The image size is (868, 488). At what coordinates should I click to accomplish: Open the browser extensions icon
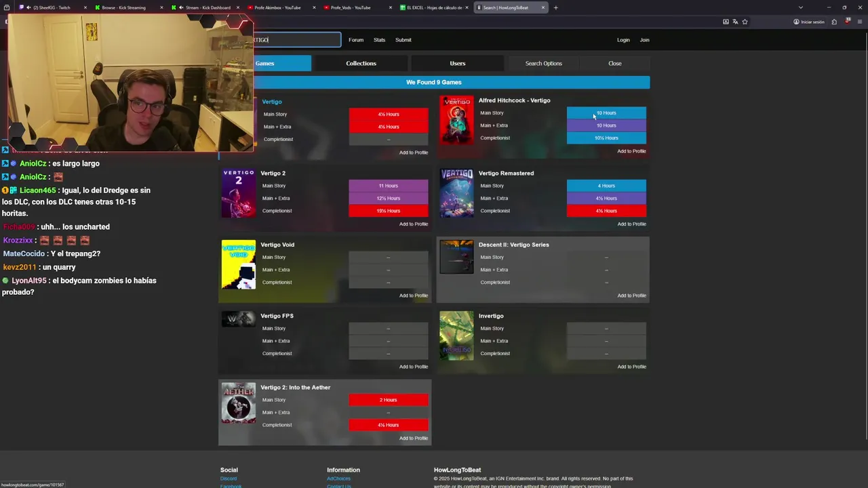pyautogui.click(x=834, y=22)
